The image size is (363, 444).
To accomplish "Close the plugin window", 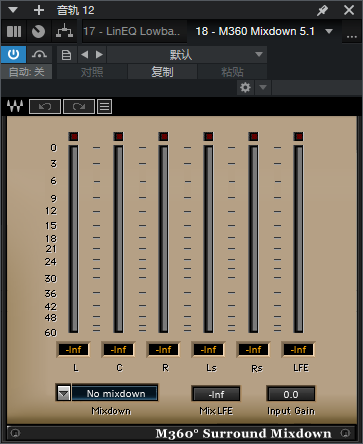I will pyautogui.click(x=349, y=10).
